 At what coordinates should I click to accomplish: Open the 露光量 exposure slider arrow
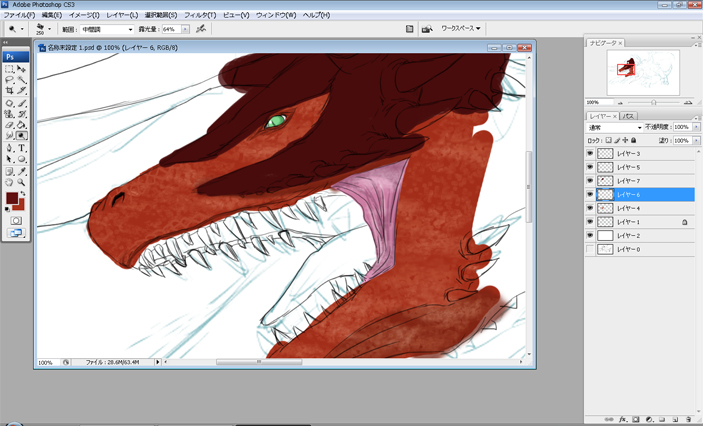click(185, 29)
